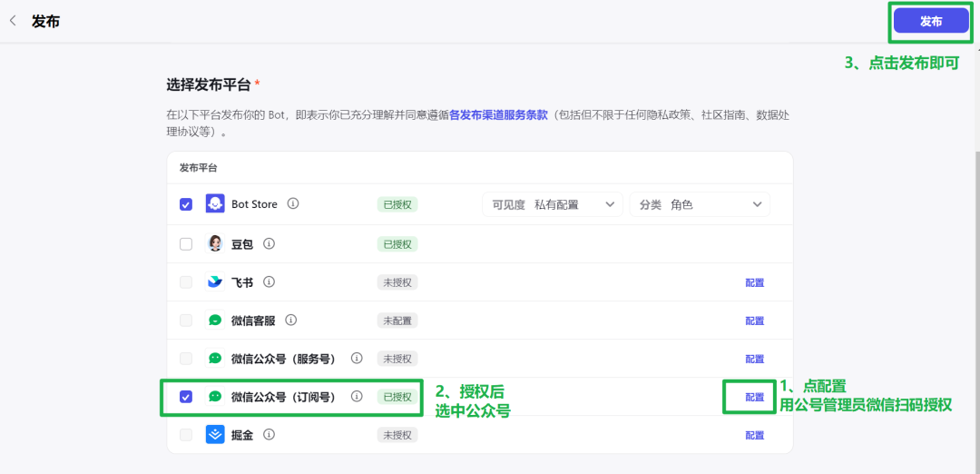Go back using the left arrow icon

click(13, 21)
